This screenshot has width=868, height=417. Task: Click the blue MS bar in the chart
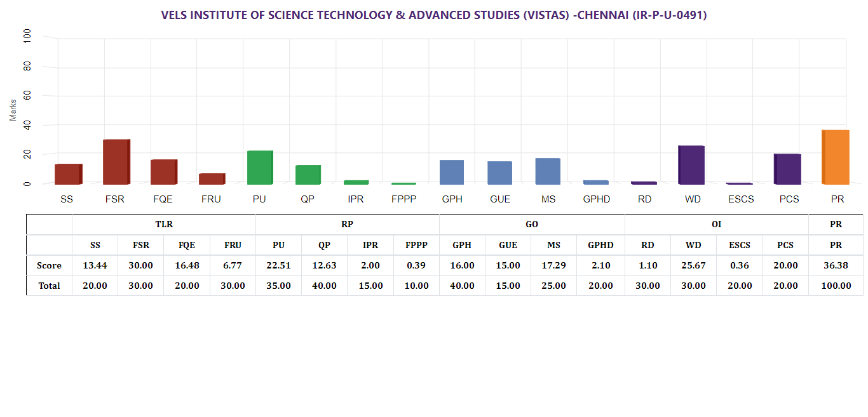click(x=547, y=171)
